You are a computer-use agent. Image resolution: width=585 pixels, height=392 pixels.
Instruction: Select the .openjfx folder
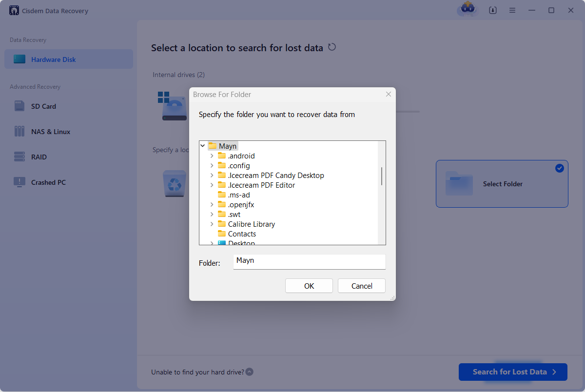pyautogui.click(x=241, y=204)
